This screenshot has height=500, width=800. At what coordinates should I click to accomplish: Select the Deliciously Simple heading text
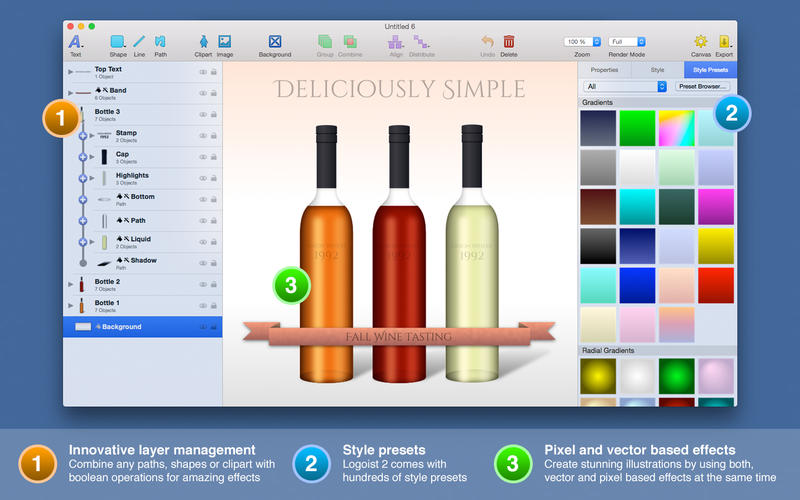tap(399, 89)
